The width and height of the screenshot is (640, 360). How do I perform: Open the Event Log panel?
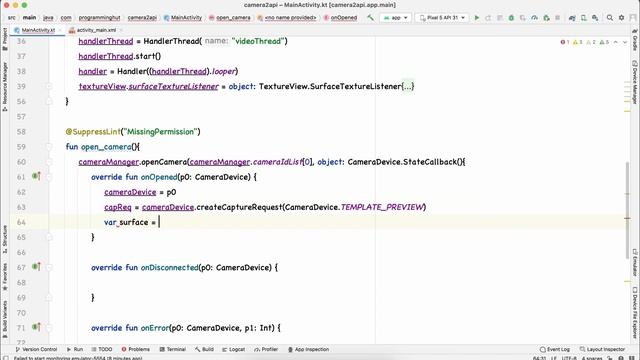555,349
